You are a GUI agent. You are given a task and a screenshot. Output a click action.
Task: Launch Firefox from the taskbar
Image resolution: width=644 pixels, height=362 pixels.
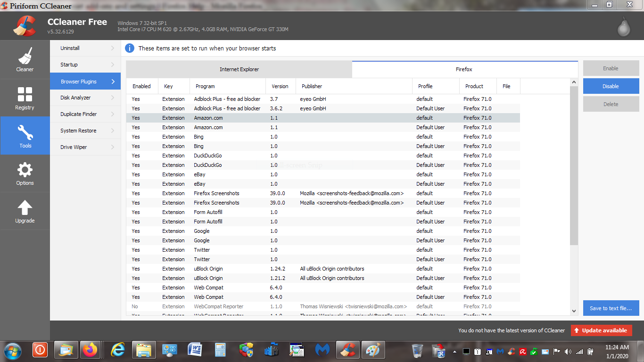tap(90, 350)
